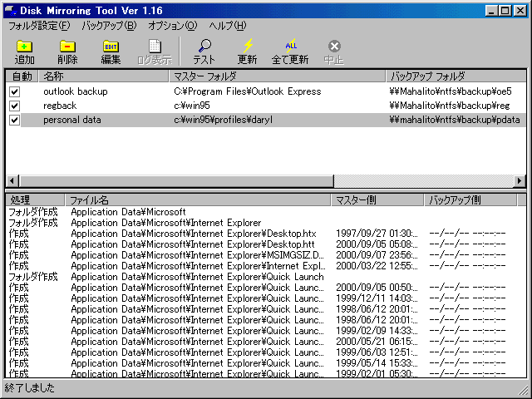
Task: Run テスト (Test) with magnifier icon
Action: (204, 47)
